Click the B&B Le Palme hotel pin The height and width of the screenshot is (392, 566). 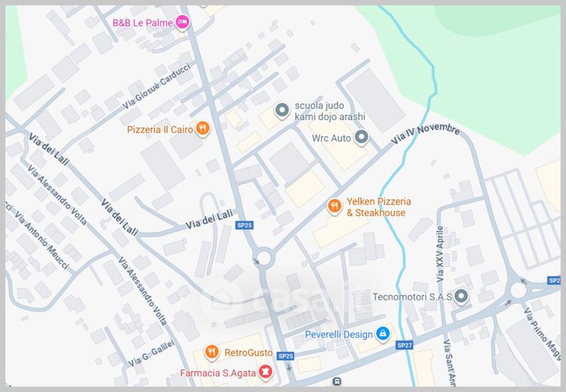[x=183, y=23]
